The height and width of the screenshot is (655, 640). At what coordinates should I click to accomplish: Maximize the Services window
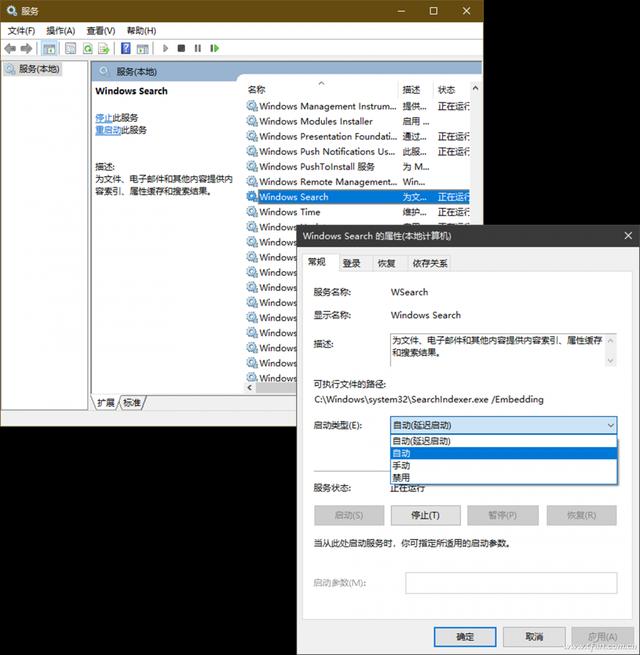coord(434,11)
